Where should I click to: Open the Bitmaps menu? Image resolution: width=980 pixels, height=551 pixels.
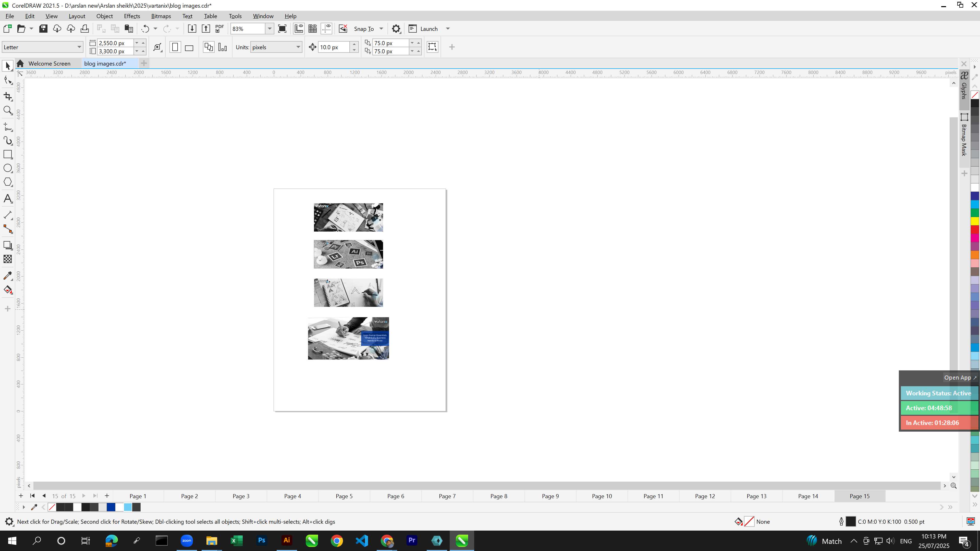161,16
